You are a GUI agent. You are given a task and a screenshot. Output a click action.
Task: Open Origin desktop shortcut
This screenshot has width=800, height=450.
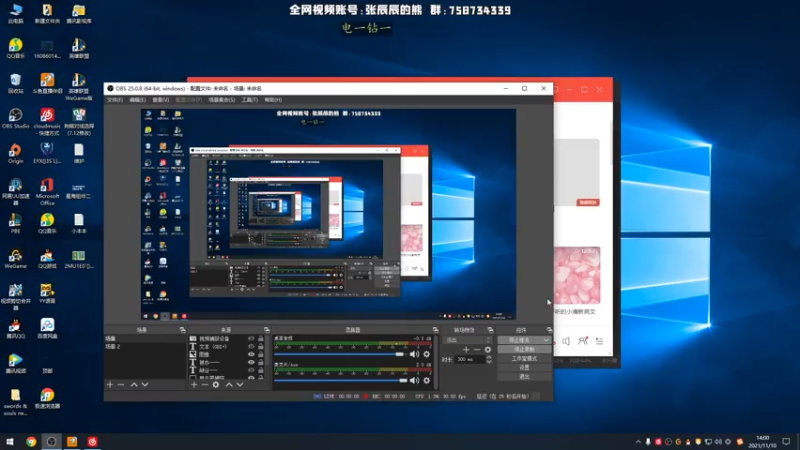15,153
